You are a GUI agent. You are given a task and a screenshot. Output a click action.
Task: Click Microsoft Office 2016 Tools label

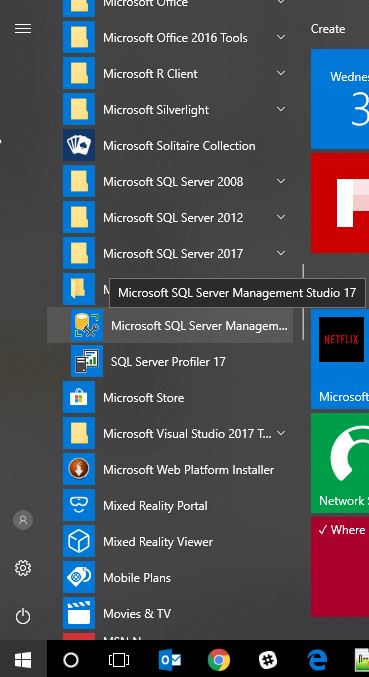[175, 38]
